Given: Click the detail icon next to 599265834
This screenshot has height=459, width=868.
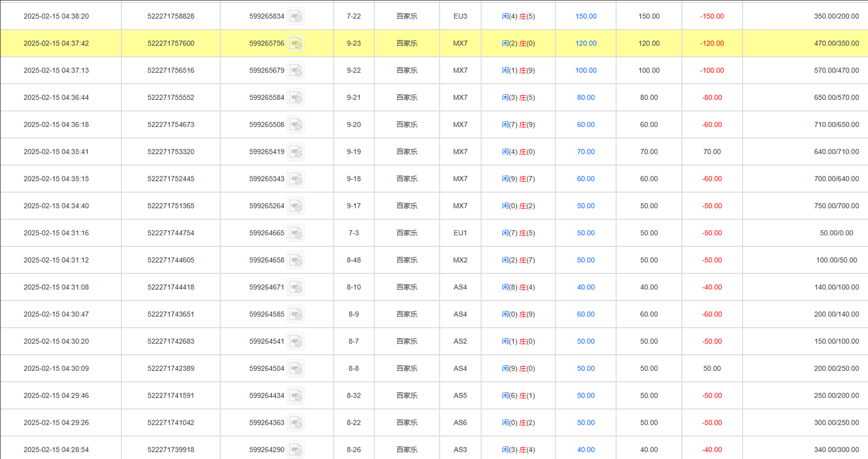Looking at the screenshot, I should click(x=296, y=17).
